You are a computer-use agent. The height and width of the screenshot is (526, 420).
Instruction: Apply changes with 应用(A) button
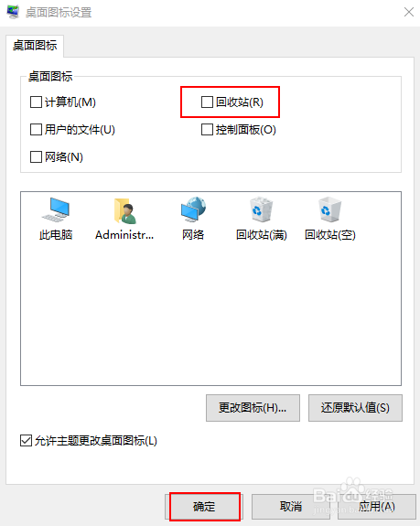tap(377, 506)
